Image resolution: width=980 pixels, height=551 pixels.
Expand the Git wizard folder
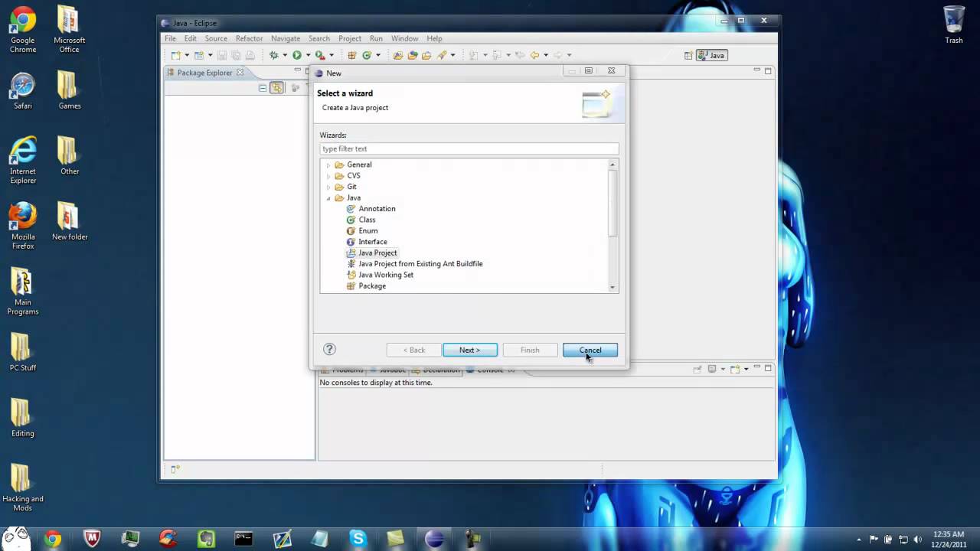point(328,187)
